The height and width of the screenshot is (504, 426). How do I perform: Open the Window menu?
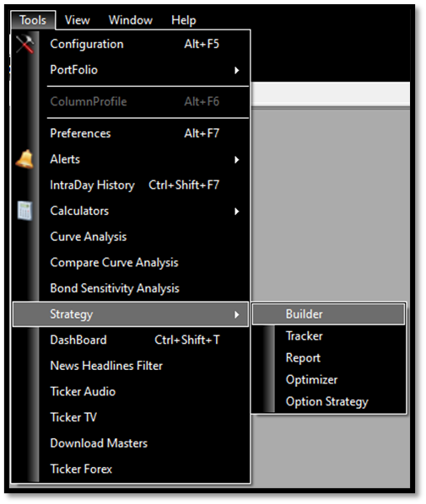[x=131, y=20]
